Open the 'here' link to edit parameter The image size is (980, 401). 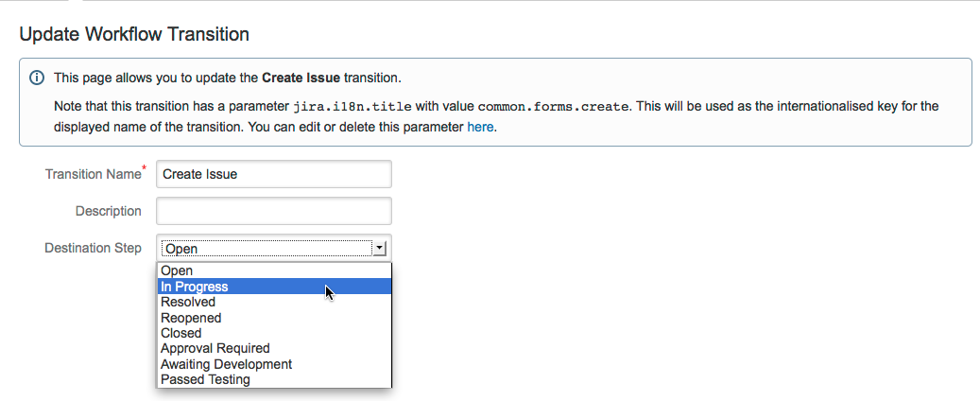point(480,127)
